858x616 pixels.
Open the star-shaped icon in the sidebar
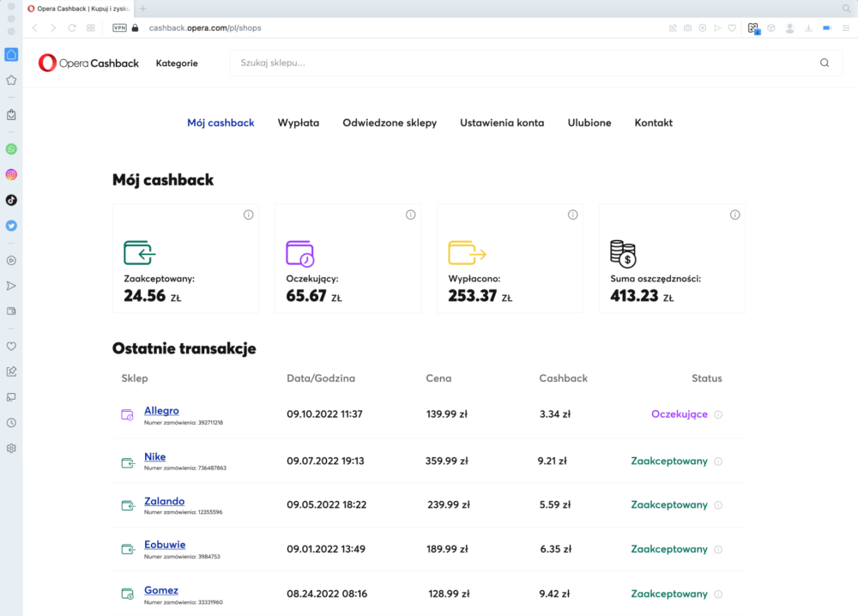(11, 81)
